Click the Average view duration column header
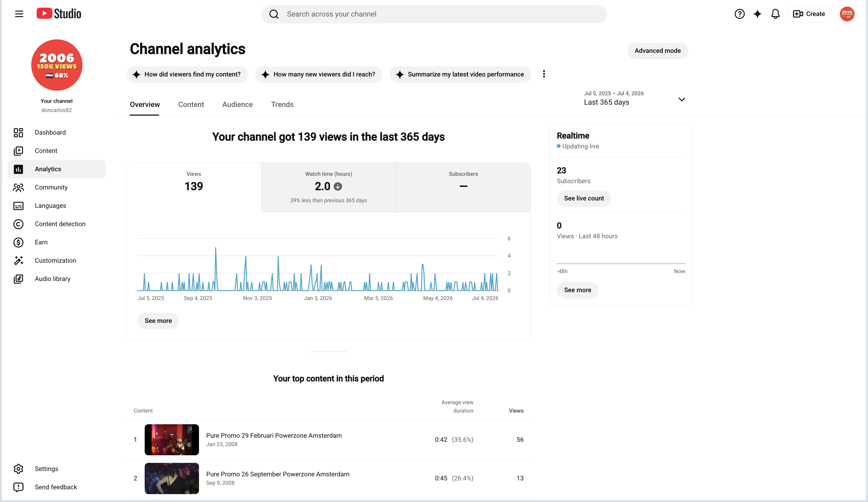868x502 pixels. coord(457,406)
